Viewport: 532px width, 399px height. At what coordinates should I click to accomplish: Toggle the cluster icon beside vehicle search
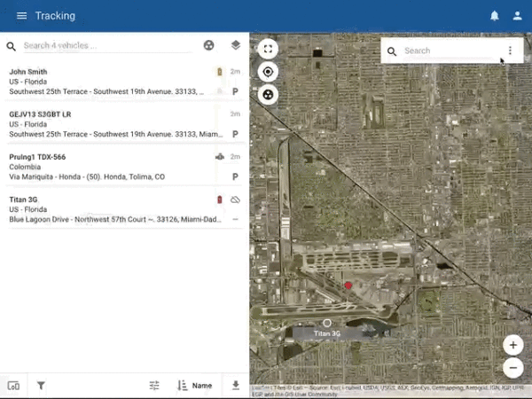[x=209, y=45]
